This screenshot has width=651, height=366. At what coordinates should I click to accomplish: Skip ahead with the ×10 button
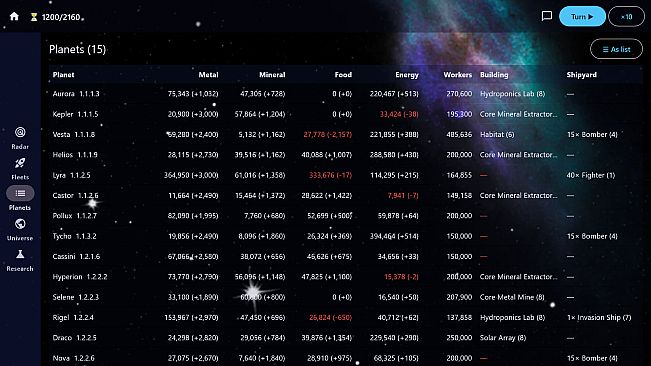(x=627, y=17)
